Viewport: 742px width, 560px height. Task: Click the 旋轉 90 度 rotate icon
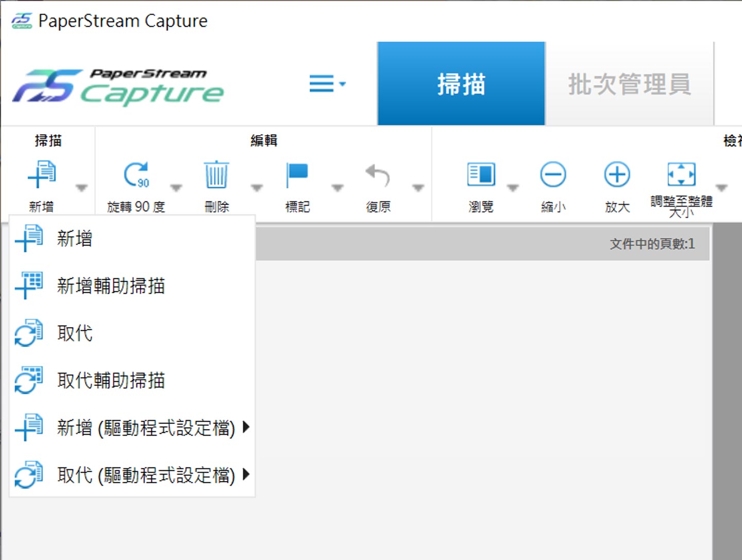click(137, 175)
